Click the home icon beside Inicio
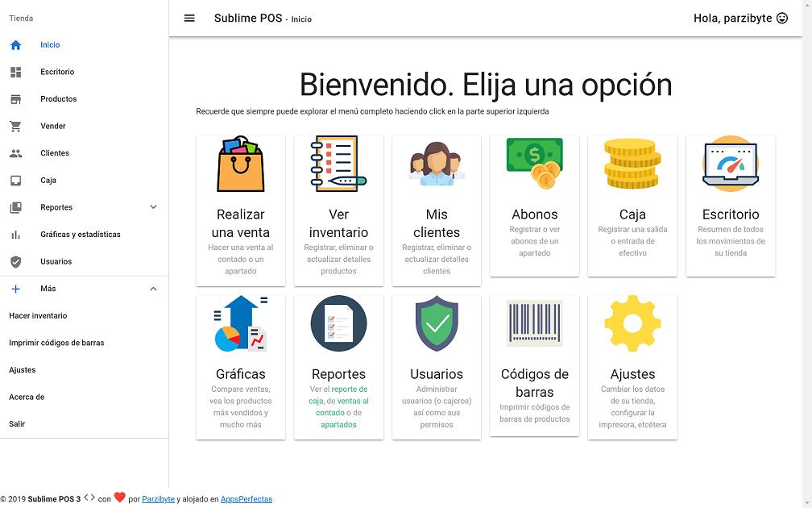Image resolution: width=812 pixels, height=508 pixels. 15,45
